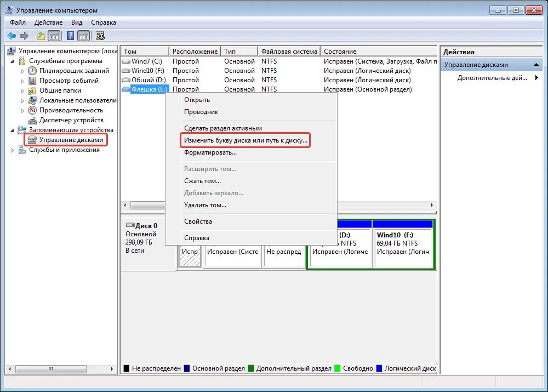The width and height of the screenshot is (548, 392).
Task: Expand the Локальные пользователи node
Action: 22,101
